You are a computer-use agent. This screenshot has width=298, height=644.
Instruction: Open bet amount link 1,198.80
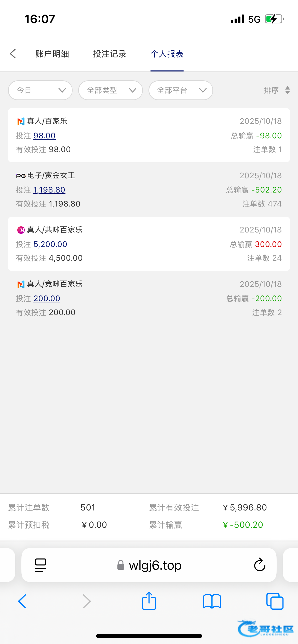[49, 190]
